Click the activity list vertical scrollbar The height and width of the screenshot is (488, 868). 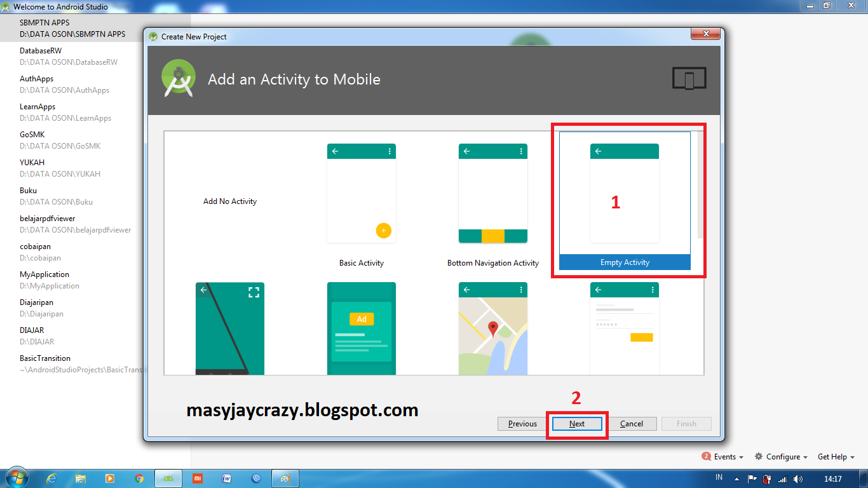click(700, 184)
